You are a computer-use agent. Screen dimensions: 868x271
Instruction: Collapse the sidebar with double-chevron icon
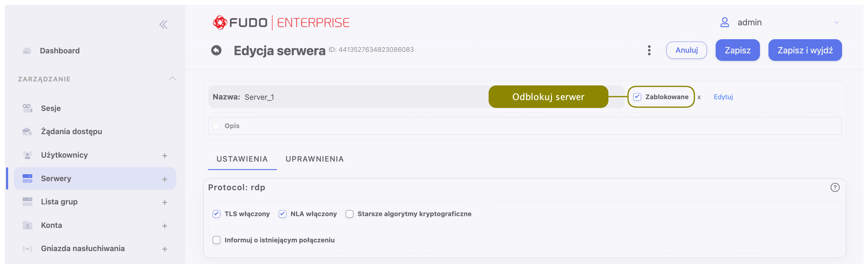tap(164, 25)
